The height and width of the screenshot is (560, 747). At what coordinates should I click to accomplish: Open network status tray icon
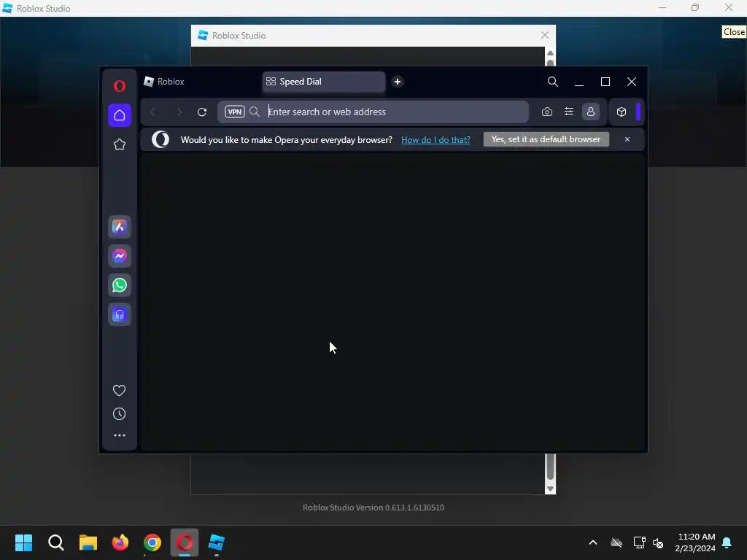(639, 542)
